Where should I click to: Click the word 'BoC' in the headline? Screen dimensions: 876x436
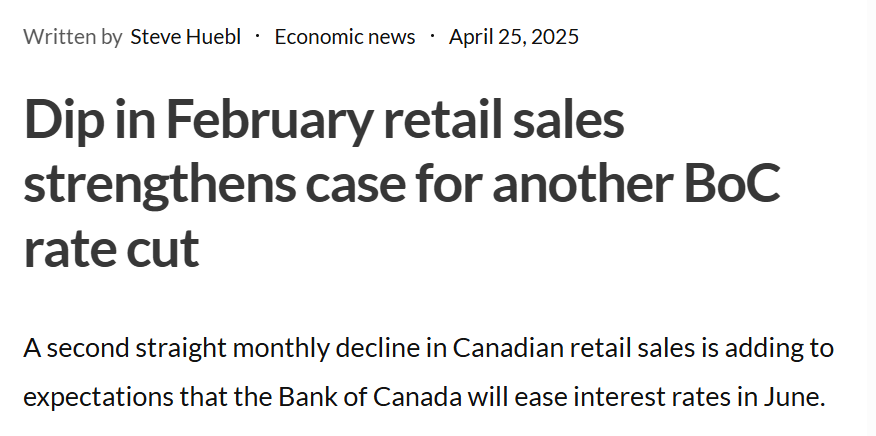point(732,183)
